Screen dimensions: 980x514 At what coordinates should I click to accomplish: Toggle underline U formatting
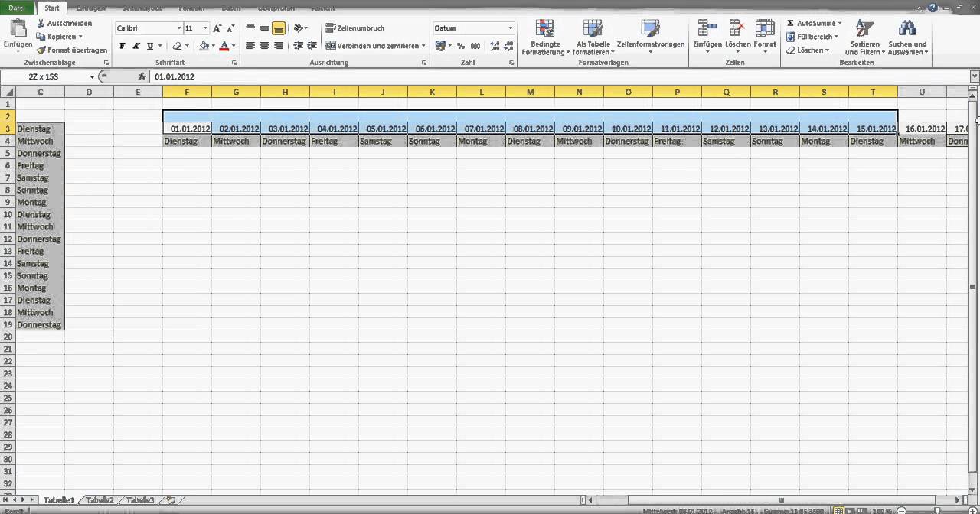(x=149, y=46)
